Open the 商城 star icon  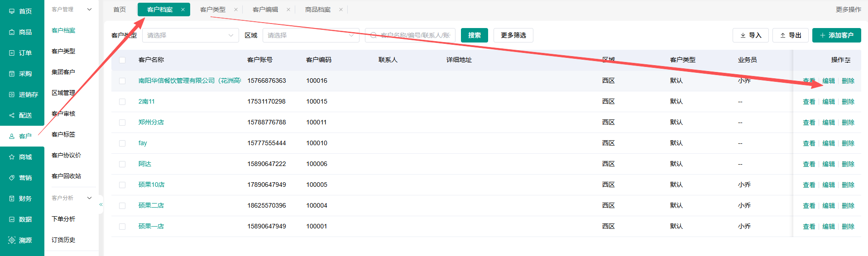[12, 157]
